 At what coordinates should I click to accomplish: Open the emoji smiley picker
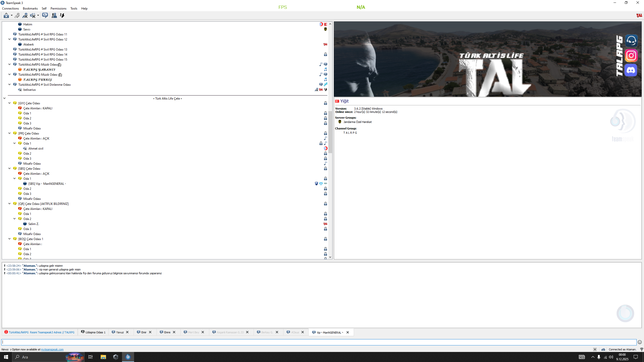[640, 342]
